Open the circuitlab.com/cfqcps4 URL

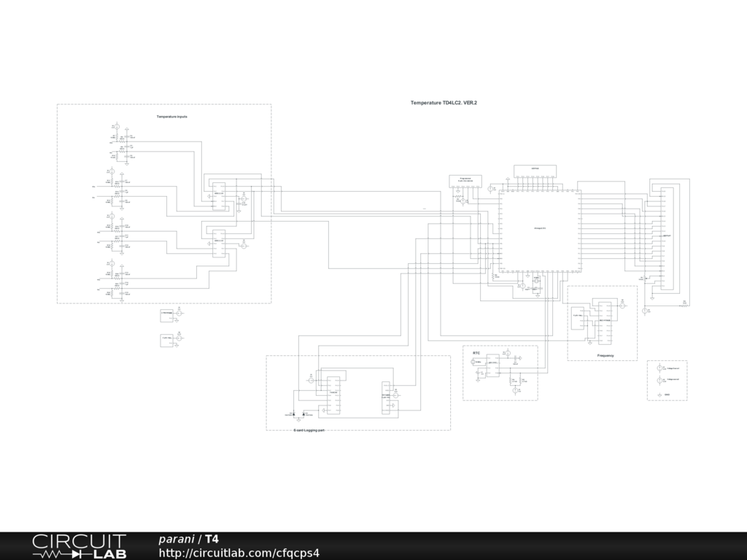(239, 552)
